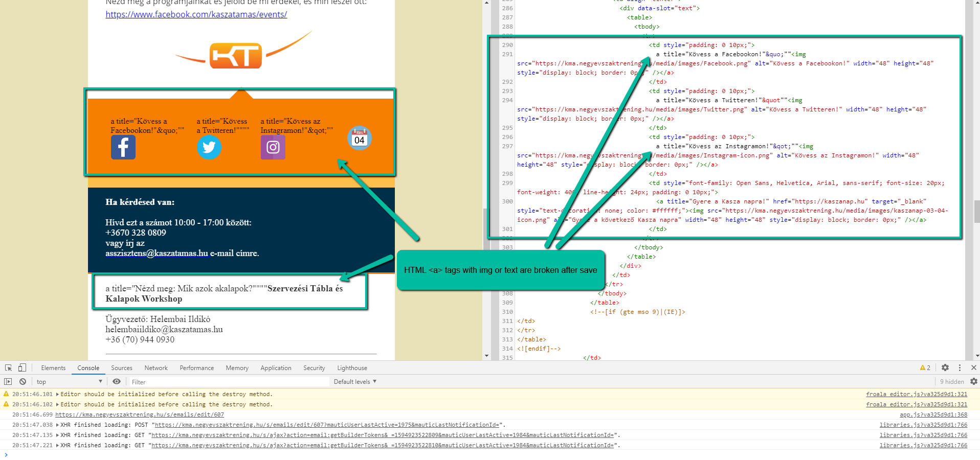This screenshot has height=460, width=980.
Task: Expand the first Editor should be initialized warning
Action: tap(58, 394)
